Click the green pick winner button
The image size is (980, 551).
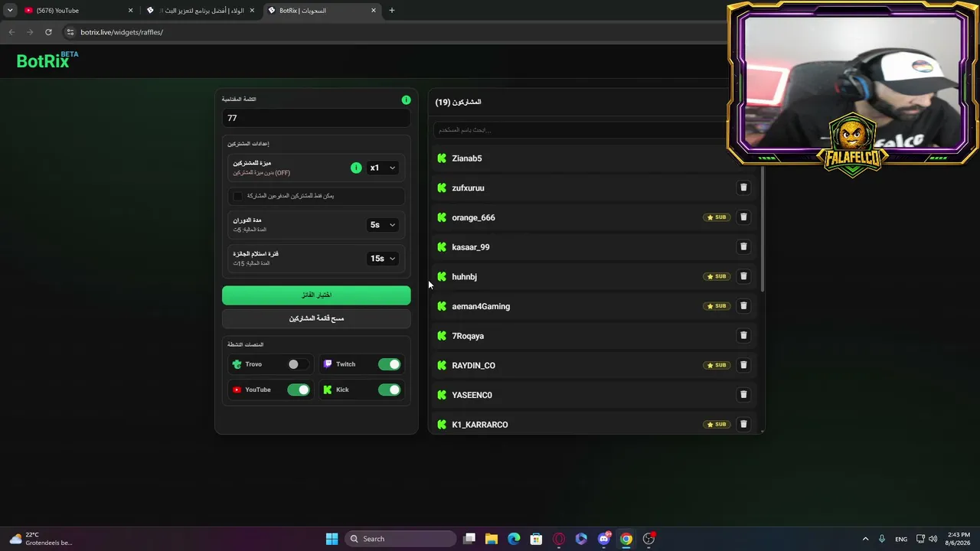(x=316, y=295)
